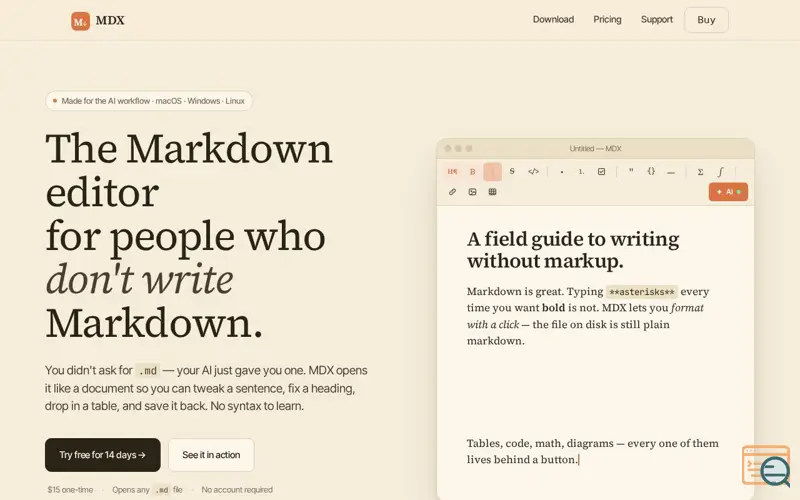Toggle the highlighted italic button

(x=492, y=171)
